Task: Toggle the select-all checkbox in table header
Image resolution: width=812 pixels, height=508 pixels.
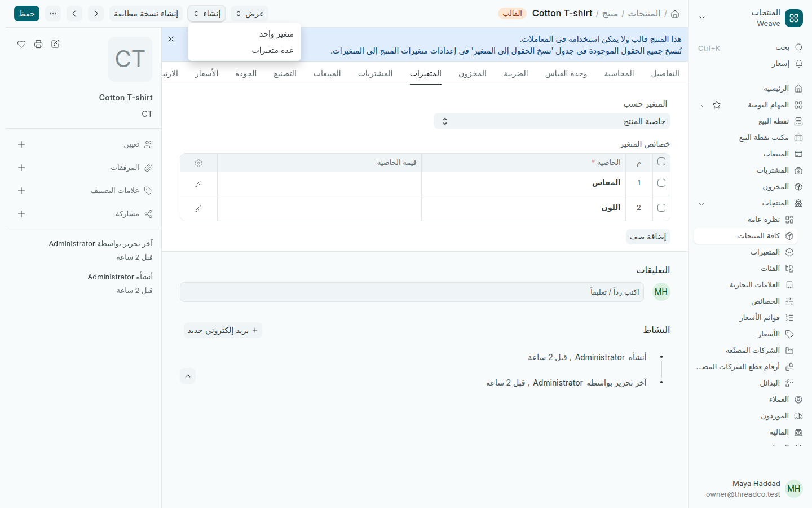Action: point(661,162)
